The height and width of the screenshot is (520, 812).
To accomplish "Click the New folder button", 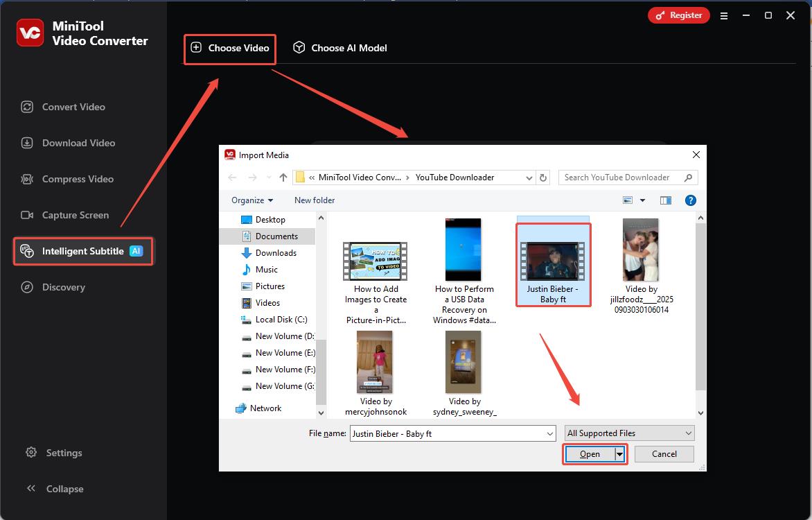I will 315,200.
